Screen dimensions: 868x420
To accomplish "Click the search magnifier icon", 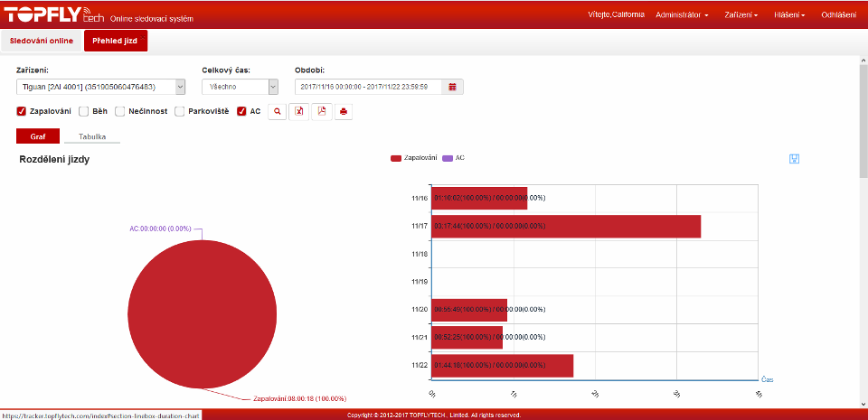I will [278, 112].
